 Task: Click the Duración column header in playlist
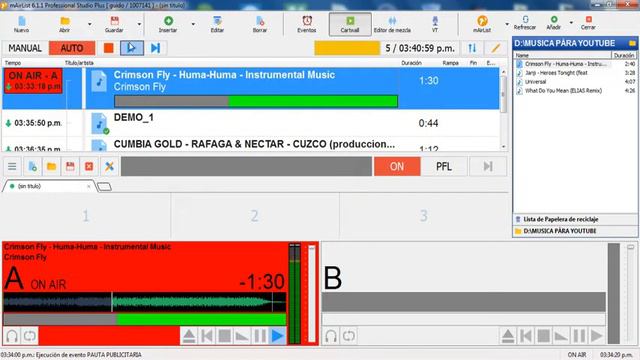pos(411,63)
